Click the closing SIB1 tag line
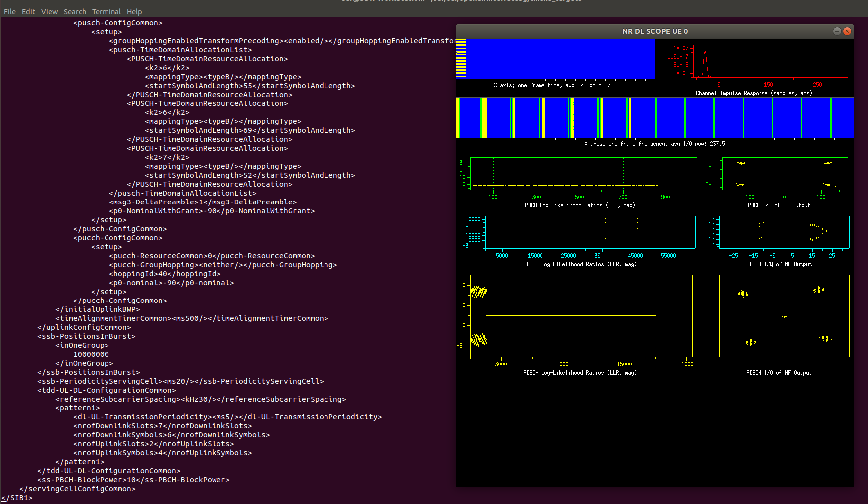This screenshot has width=868, height=504. pos(18,498)
